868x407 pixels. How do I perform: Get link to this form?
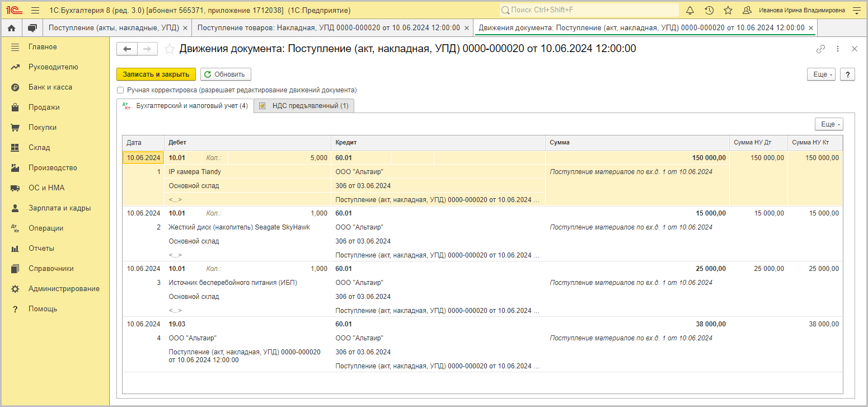820,49
